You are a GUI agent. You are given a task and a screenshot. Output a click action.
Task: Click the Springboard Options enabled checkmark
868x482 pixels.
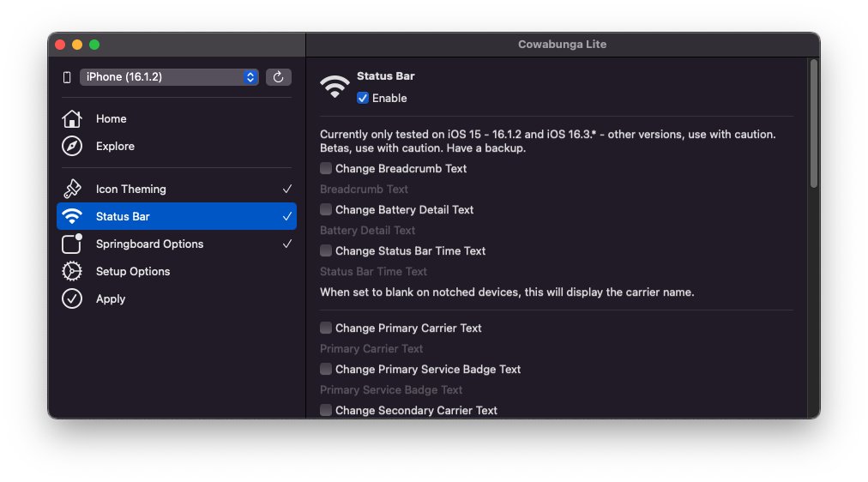[x=287, y=244]
